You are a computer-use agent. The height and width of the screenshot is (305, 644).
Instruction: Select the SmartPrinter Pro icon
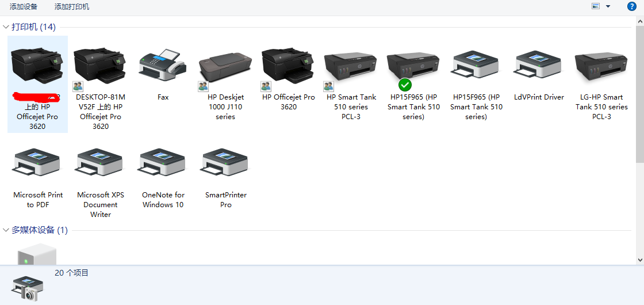click(225, 167)
